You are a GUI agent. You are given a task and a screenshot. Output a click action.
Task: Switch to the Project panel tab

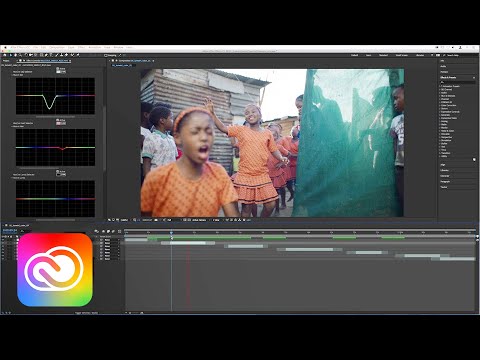[6, 61]
